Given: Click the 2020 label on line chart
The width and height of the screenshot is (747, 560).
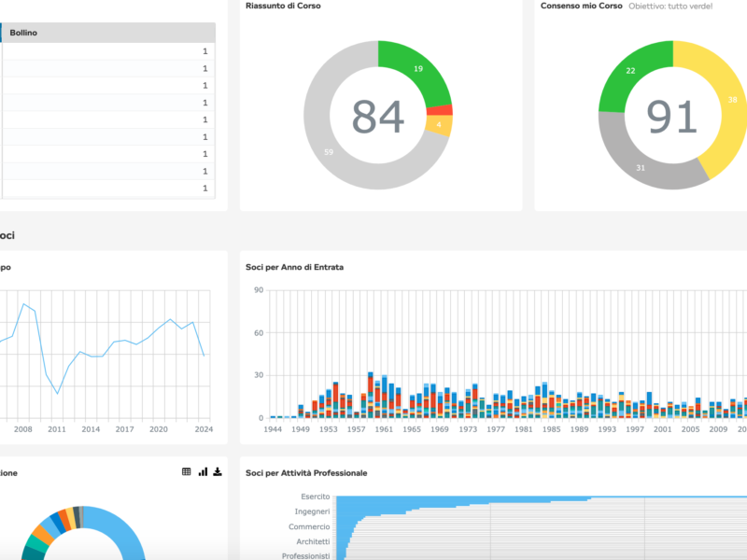Looking at the screenshot, I should [159, 429].
